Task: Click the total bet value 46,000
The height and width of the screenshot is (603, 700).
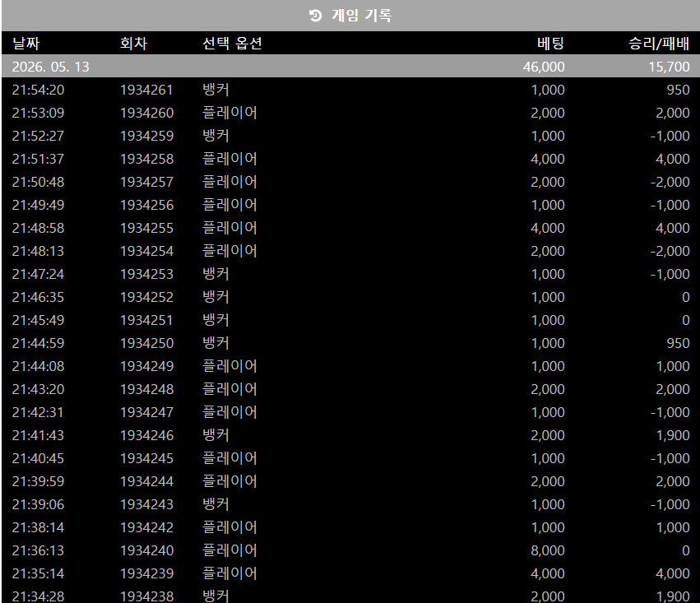Action: tap(544, 67)
